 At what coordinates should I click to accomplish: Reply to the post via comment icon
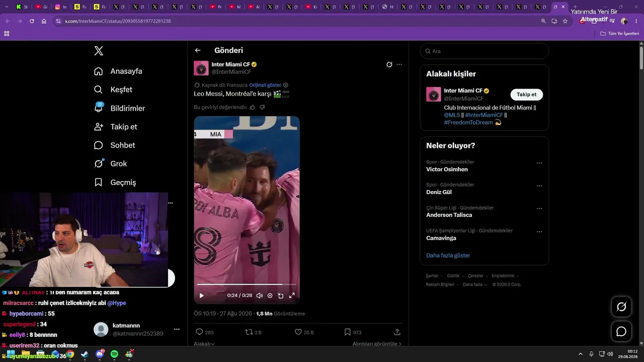pos(199,332)
